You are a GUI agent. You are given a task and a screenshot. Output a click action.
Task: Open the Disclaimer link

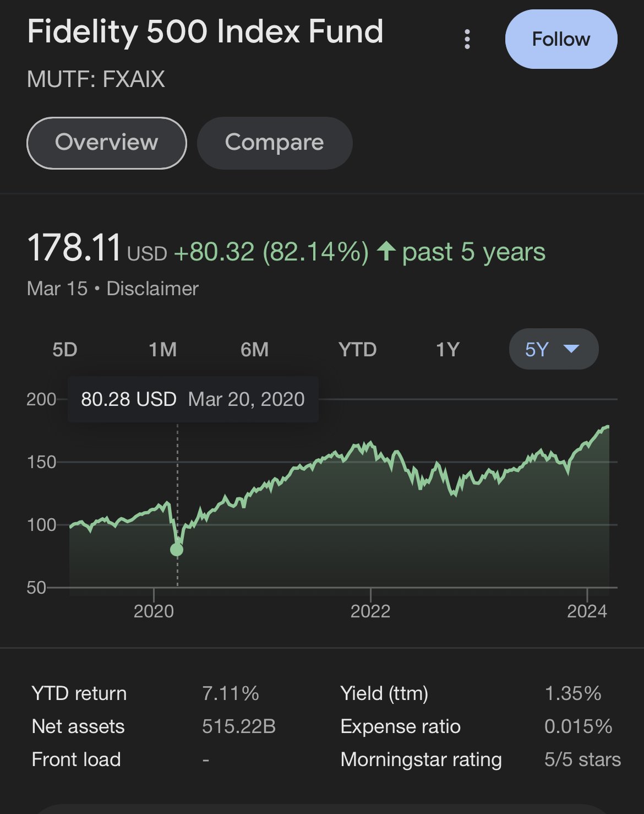pos(152,289)
